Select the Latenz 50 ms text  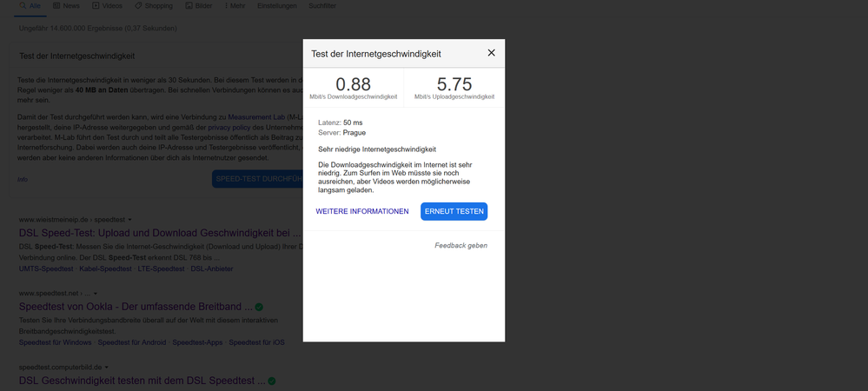pyautogui.click(x=341, y=123)
